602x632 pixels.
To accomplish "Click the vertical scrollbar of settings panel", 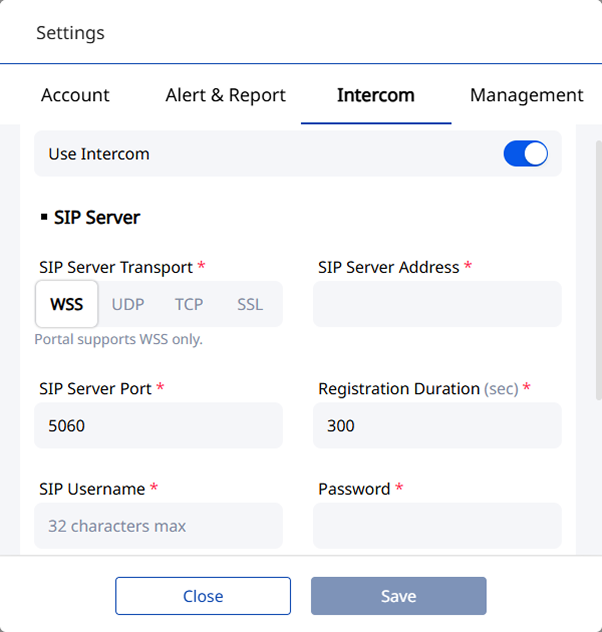I will pos(598,270).
